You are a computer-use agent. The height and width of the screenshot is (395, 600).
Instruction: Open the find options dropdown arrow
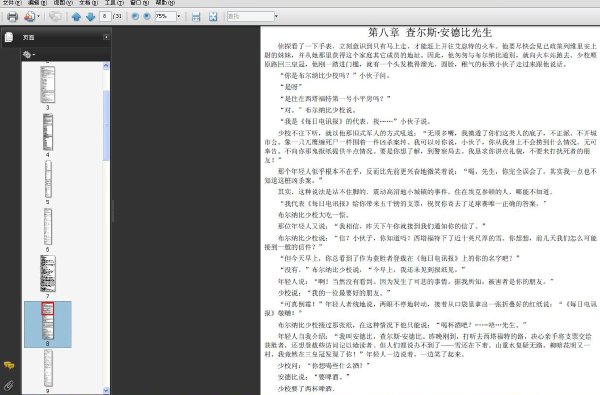click(x=276, y=16)
